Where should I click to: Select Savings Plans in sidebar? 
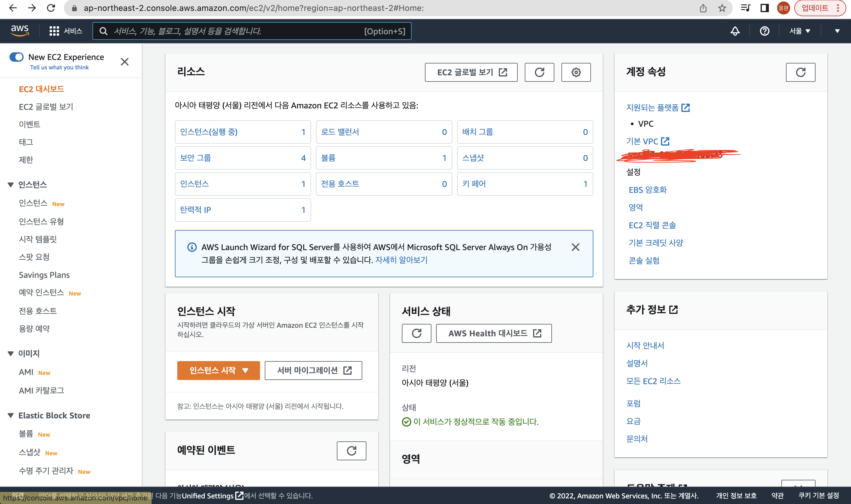click(44, 275)
